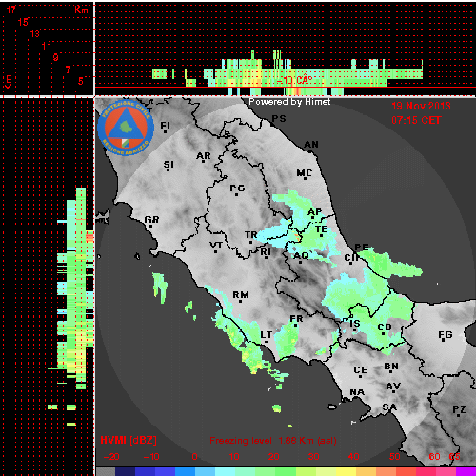Click the MC city label
This screenshot has height=476, width=476.
click(x=305, y=173)
